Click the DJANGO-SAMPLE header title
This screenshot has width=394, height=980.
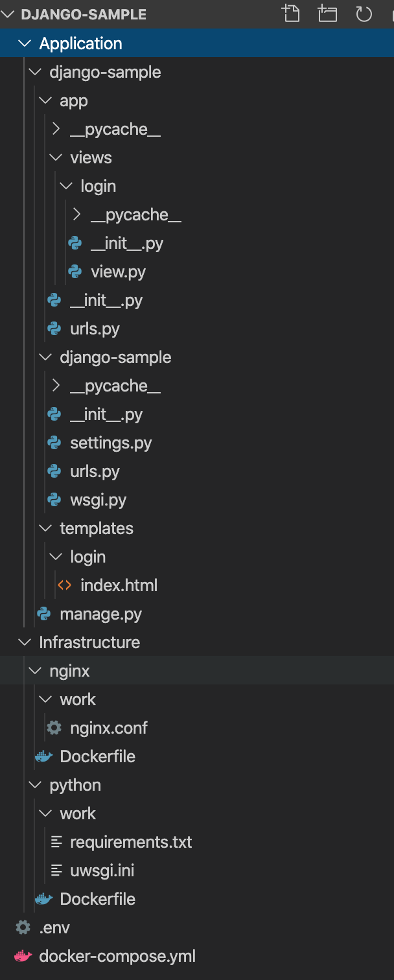(84, 14)
